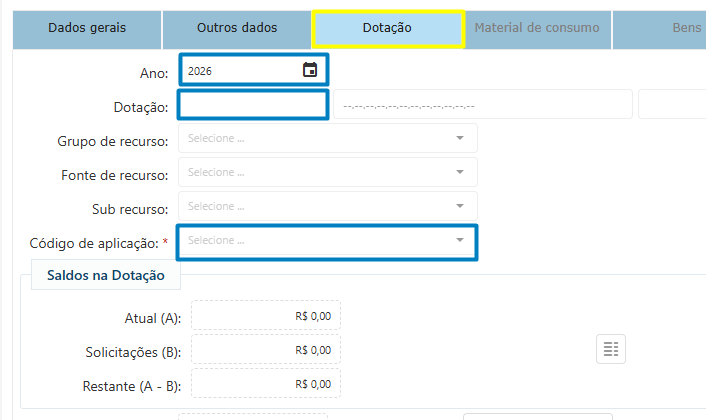The image size is (706, 420).
Task: Click the Restante (A - B) field
Action: coord(266,384)
